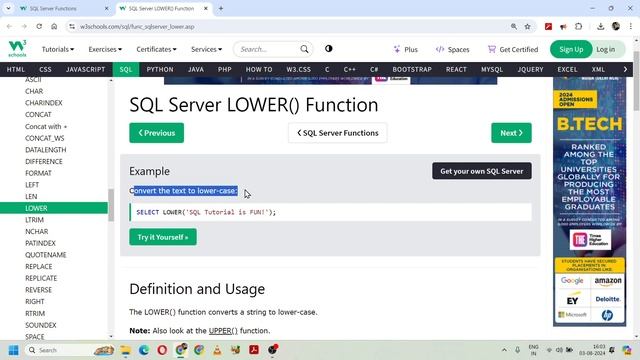The image size is (640, 360).
Task: Click Try it Yourself button
Action: [163, 237]
